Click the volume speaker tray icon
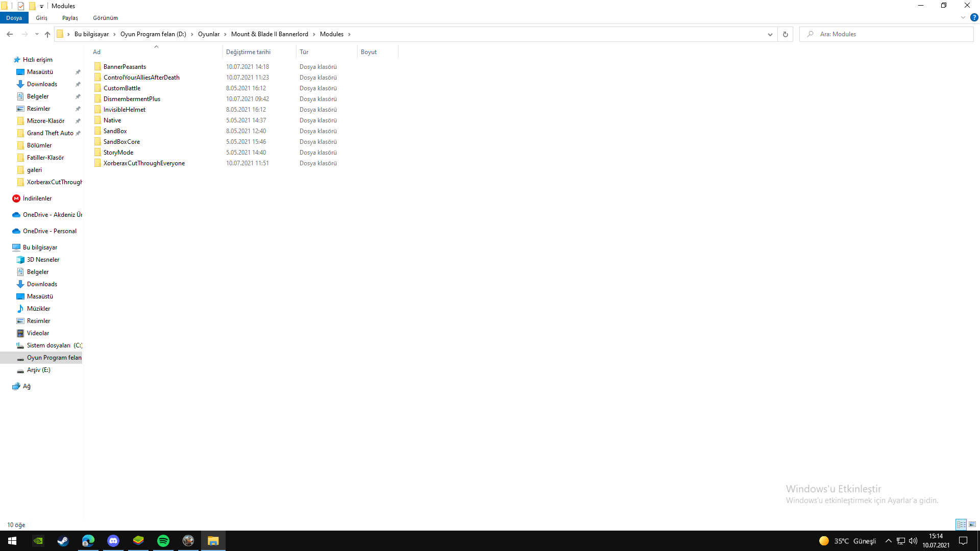 (913, 541)
